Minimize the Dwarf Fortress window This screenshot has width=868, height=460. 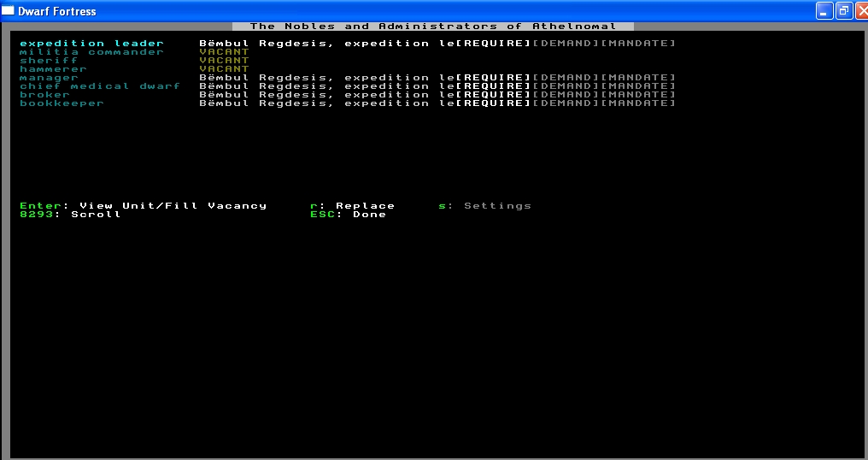[x=824, y=10]
